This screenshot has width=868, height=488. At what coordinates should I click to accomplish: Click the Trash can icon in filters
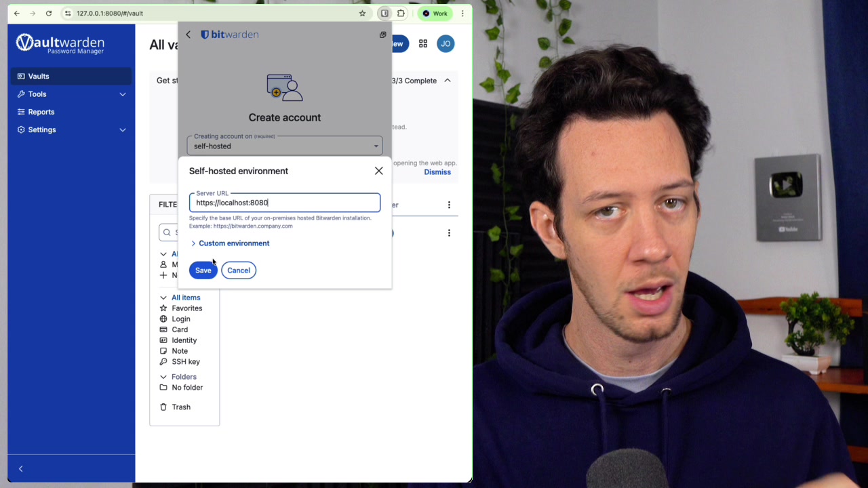point(163,407)
